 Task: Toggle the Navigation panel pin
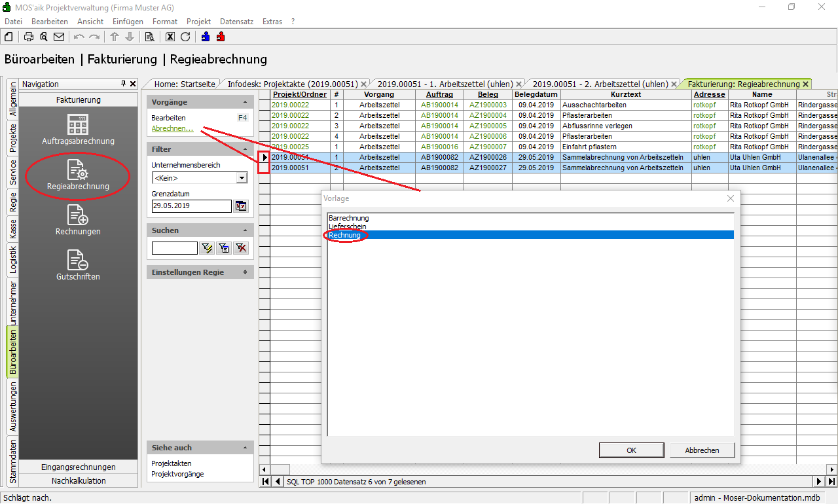coord(123,84)
